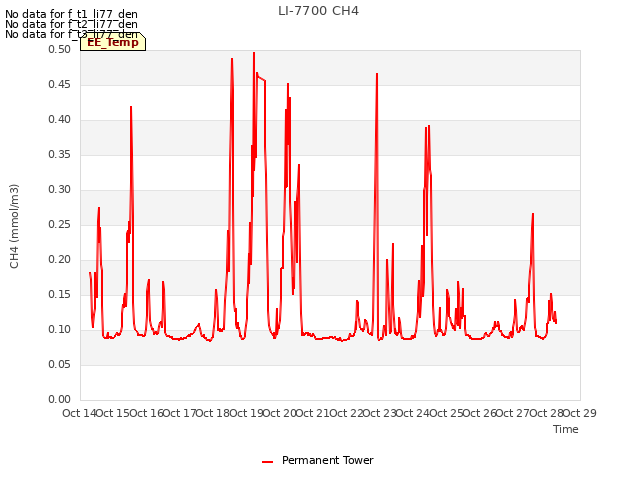
Task: Click the EE_Temp annotation label
Action: coord(113,42)
